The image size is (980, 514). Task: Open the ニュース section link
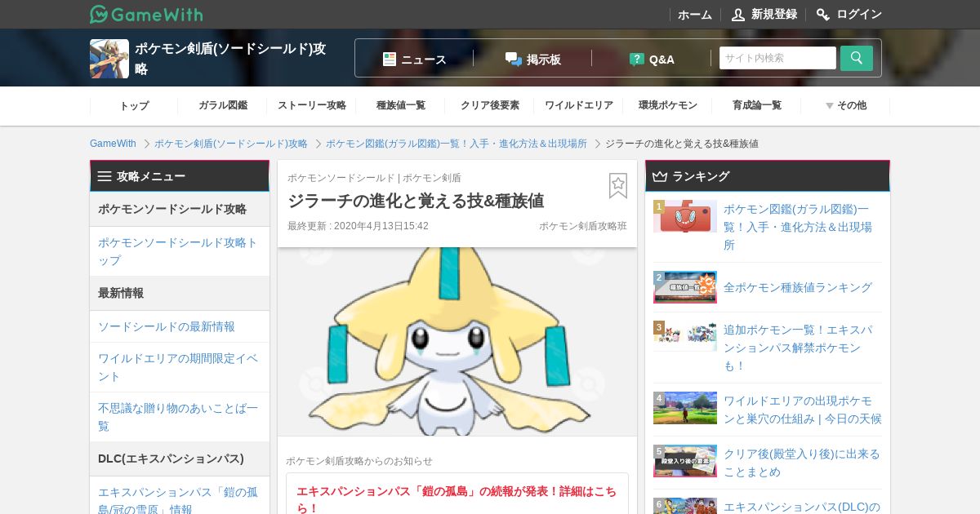tap(424, 59)
